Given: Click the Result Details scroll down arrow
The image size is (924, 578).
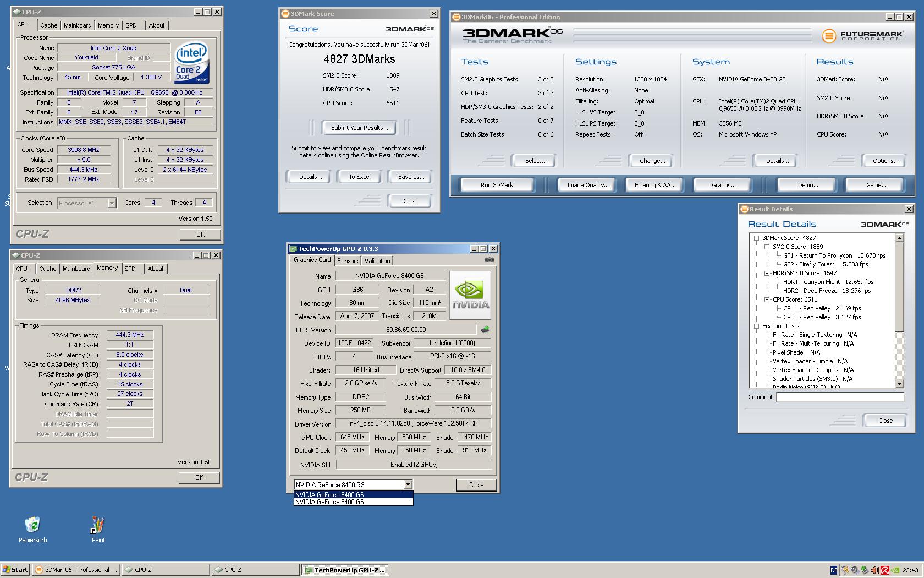Looking at the screenshot, I should click(900, 384).
